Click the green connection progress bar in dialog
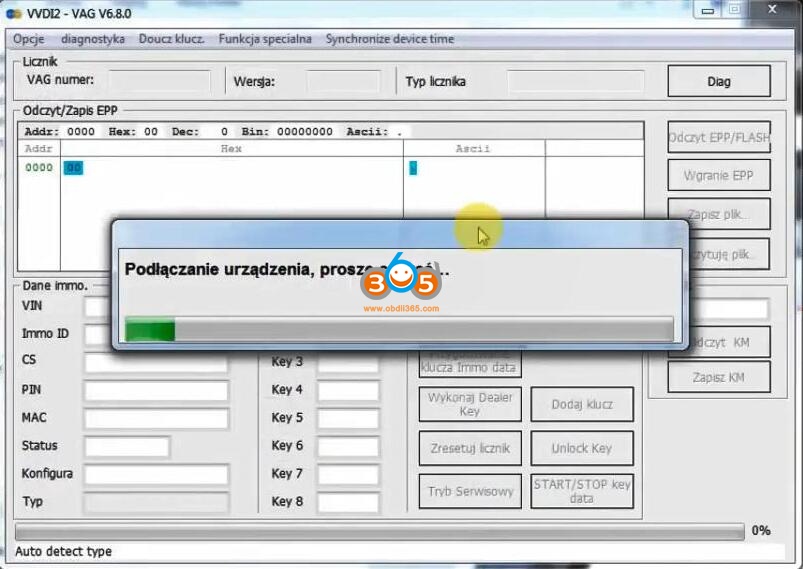Image resolution: width=803 pixels, height=569 pixels. [x=399, y=329]
